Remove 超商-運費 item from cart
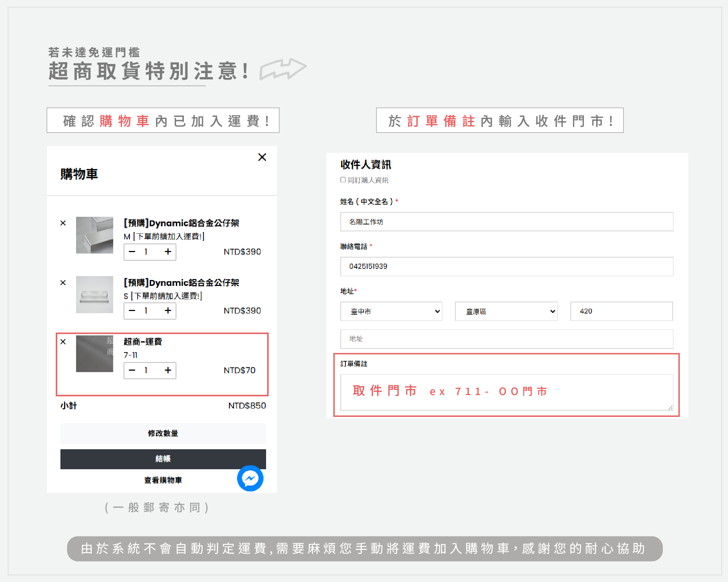 point(63,342)
